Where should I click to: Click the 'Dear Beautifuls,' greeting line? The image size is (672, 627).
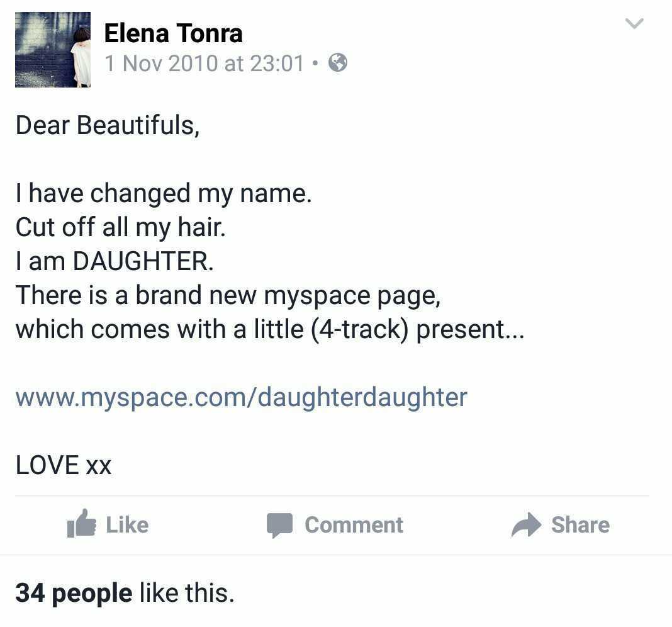[107, 125]
